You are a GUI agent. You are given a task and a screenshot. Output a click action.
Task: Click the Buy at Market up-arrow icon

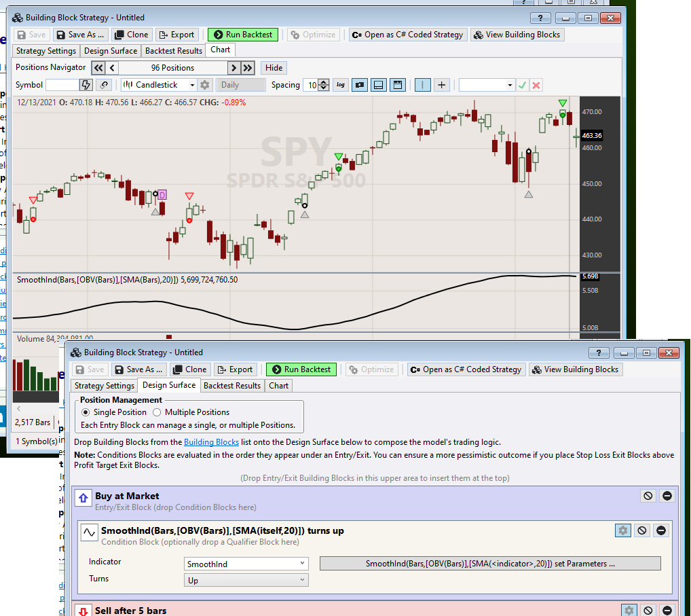click(83, 499)
